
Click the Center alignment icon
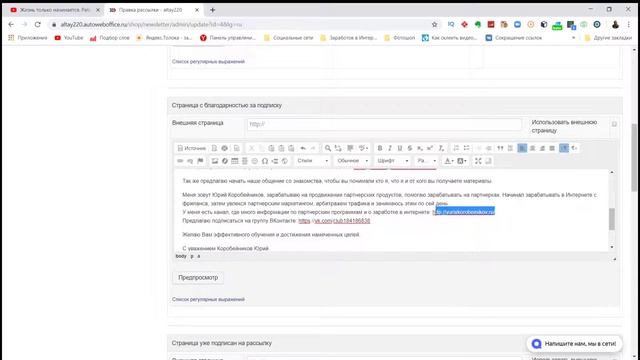point(532,148)
